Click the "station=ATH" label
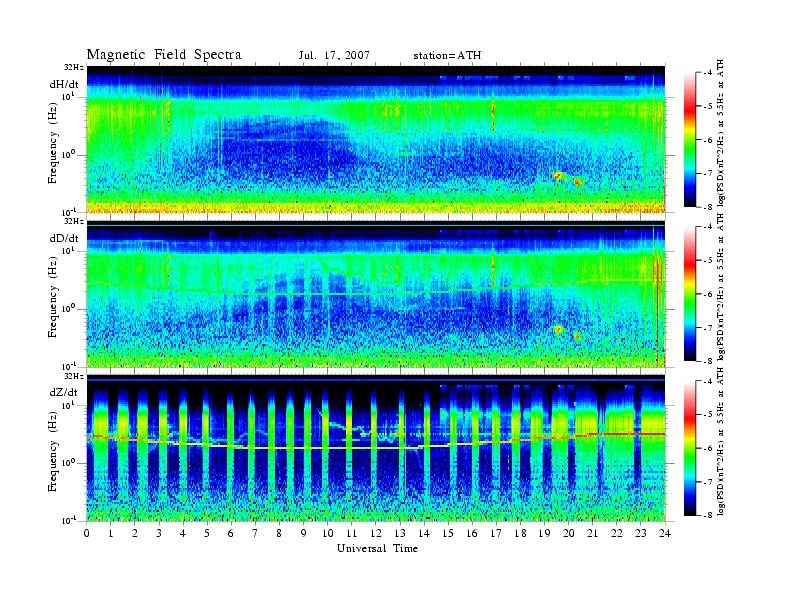Viewport: 792px width, 612px height. pos(447,56)
